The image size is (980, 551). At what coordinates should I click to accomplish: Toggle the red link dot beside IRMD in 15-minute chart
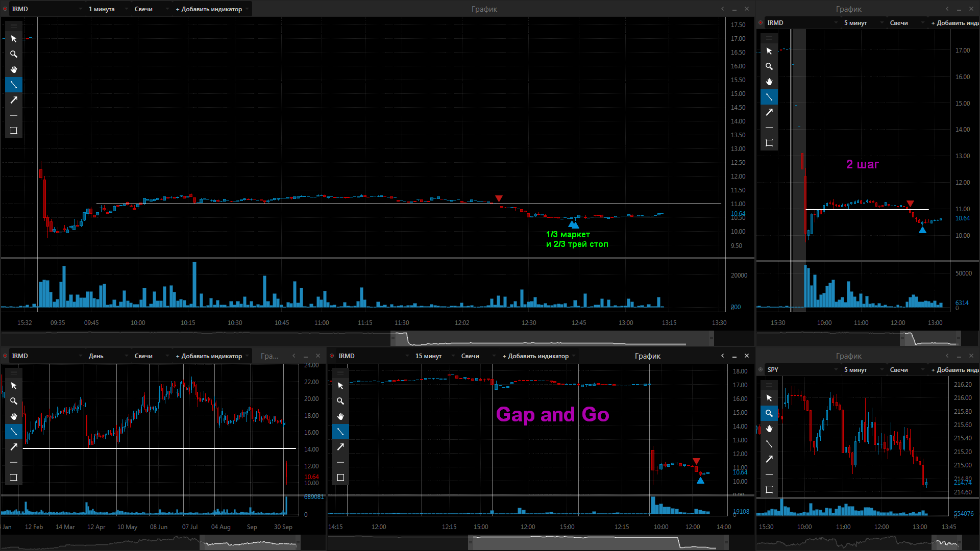(x=332, y=356)
